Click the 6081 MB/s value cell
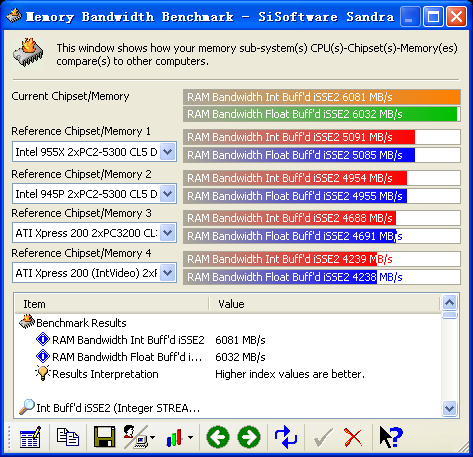This screenshot has width=473, height=457. (240, 340)
